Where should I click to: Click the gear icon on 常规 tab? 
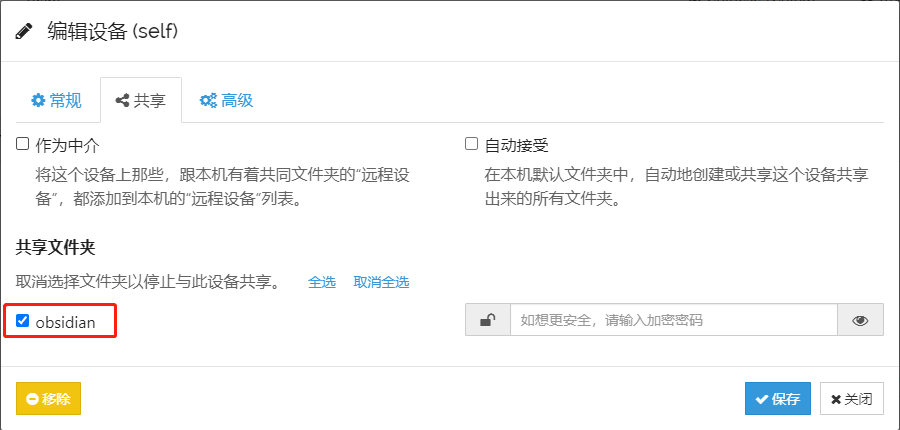click(39, 100)
